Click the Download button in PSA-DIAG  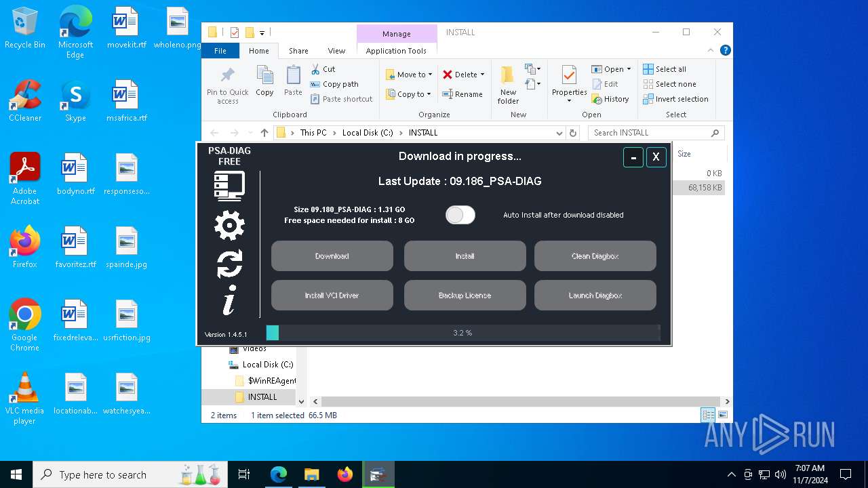(332, 256)
